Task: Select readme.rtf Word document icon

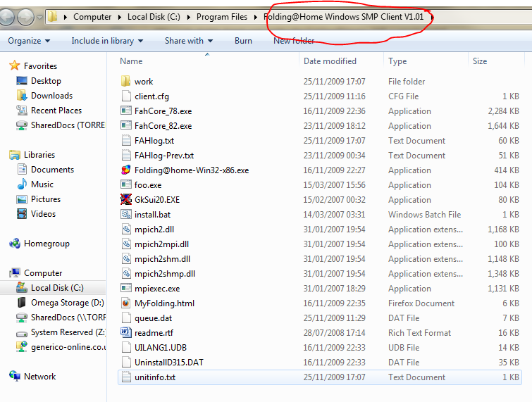Action: pos(126,332)
